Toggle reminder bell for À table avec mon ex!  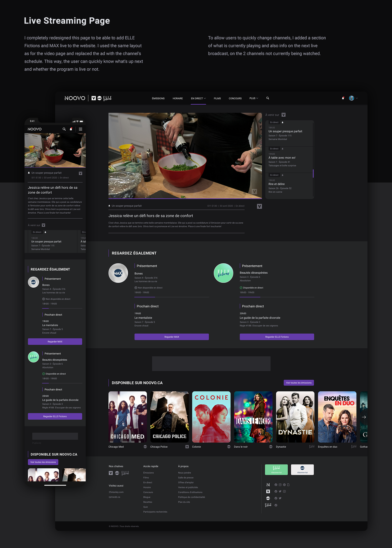click(282, 149)
